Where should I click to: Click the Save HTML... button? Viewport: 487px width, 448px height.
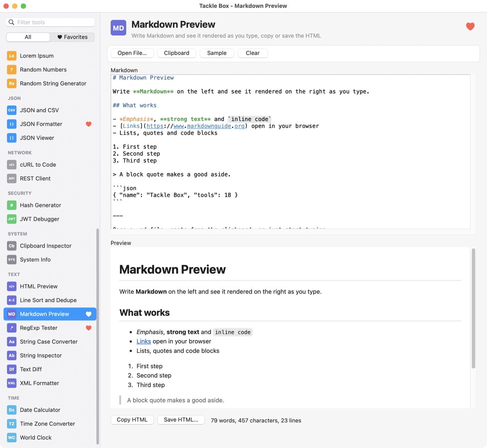[181, 420]
